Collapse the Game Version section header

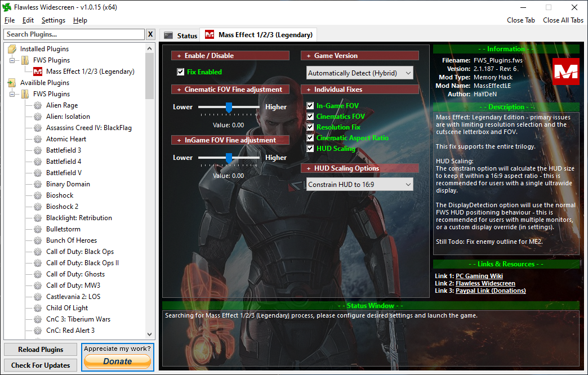[360, 56]
